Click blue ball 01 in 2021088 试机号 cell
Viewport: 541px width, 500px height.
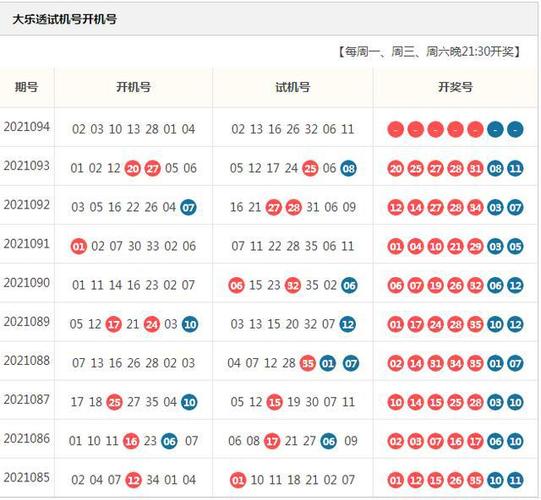pos(327,363)
